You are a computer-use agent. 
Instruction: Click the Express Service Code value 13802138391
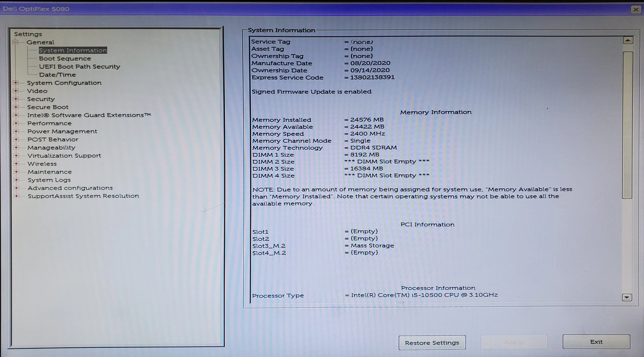coord(372,77)
